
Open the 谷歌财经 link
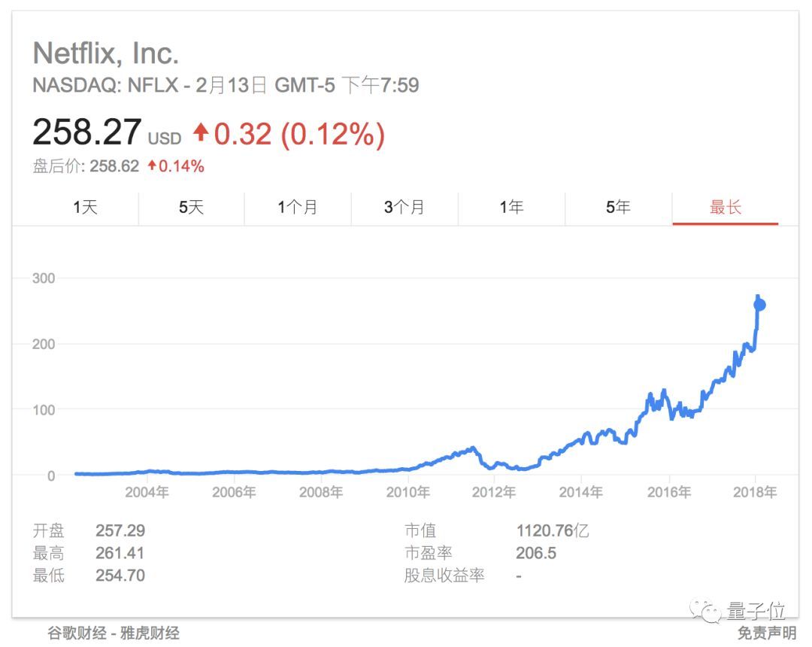[x=77, y=633]
